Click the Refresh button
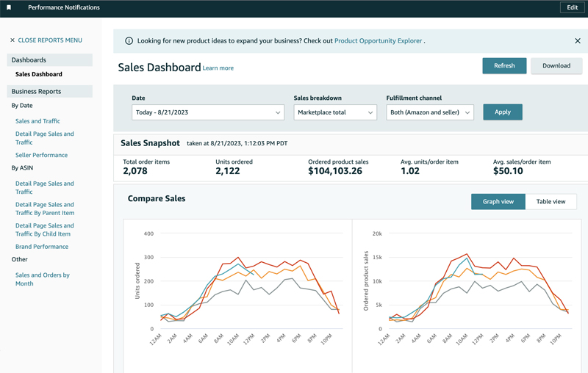Image resolution: width=588 pixels, height=373 pixels. [504, 65]
